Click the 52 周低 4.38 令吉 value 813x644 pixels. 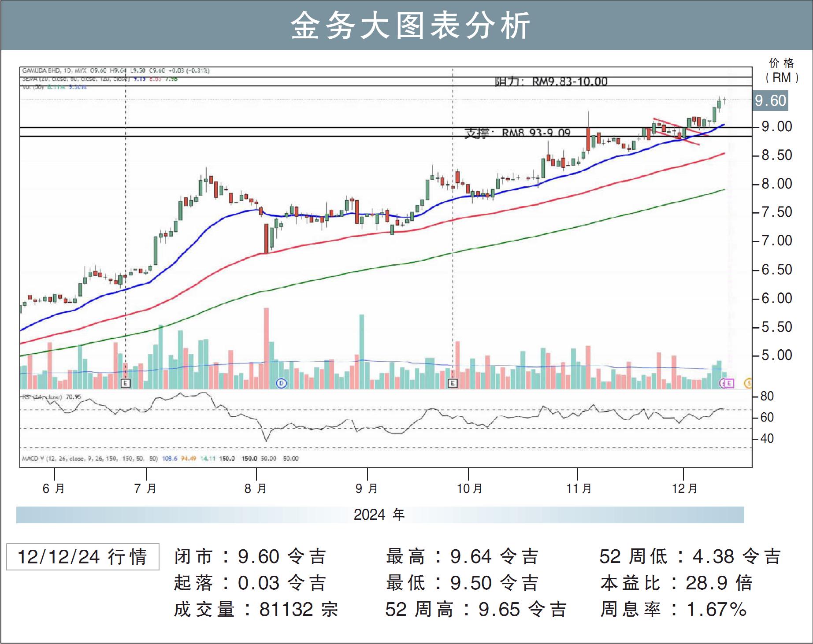690,556
